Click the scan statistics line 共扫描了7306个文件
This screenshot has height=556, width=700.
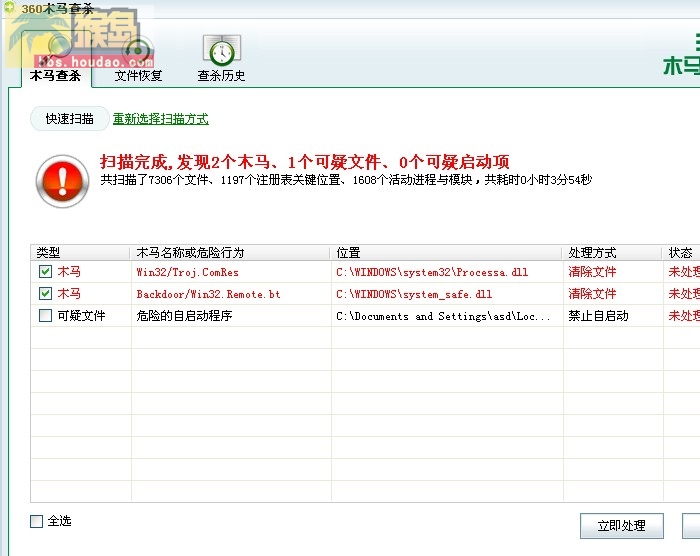tap(346, 180)
